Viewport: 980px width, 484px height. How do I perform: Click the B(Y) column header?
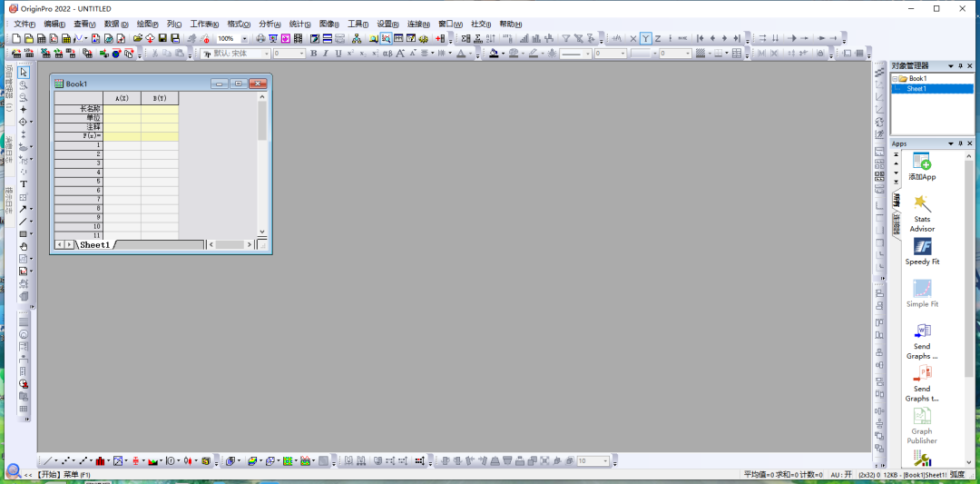point(160,98)
